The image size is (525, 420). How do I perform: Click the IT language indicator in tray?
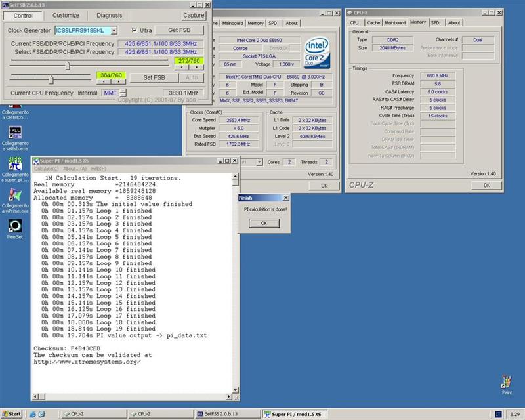[x=498, y=414]
